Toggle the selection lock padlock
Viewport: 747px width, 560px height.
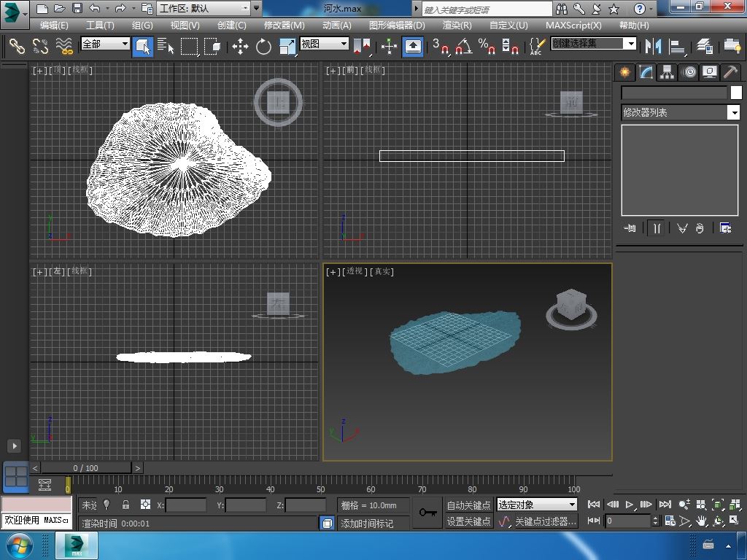pos(125,505)
